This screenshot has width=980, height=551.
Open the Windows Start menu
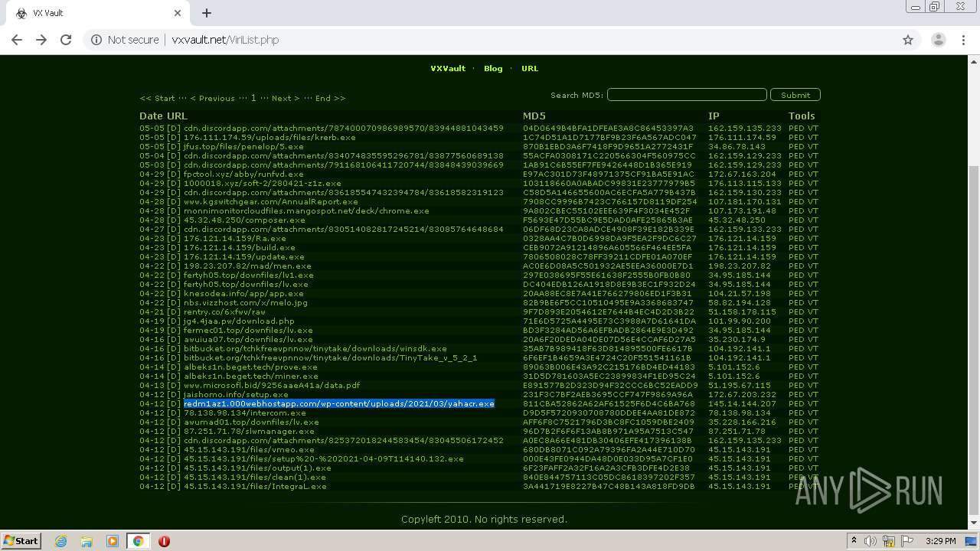coord(21,540)
